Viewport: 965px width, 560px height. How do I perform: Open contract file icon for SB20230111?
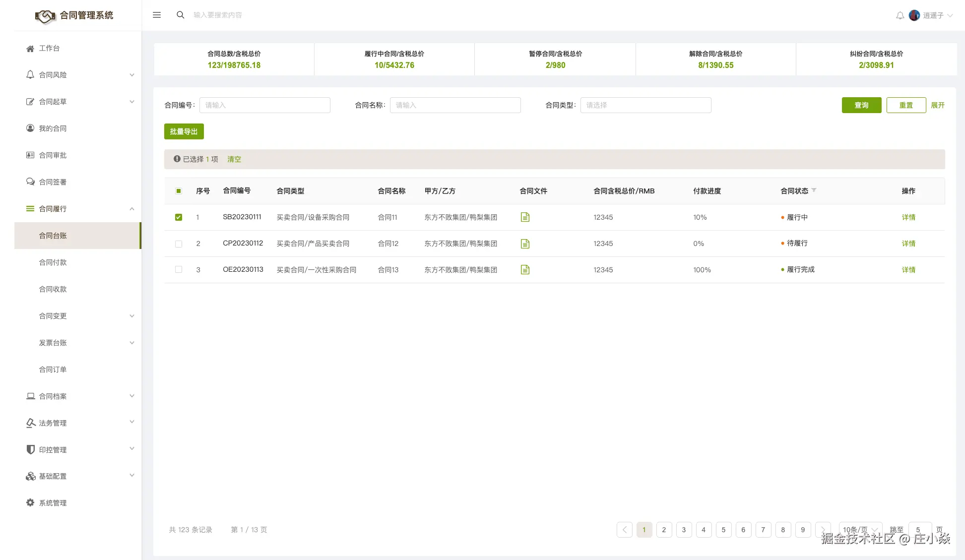[525, 217]
